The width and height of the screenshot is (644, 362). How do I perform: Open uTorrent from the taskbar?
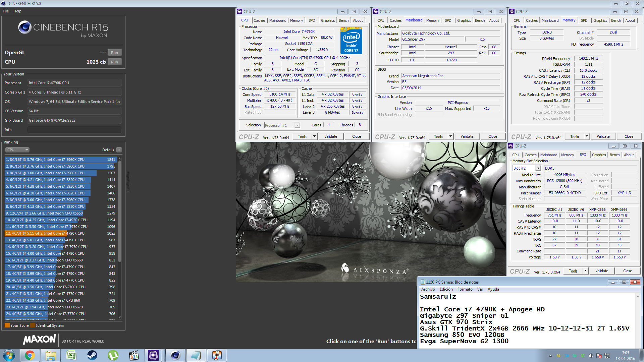tap(113, 355)
